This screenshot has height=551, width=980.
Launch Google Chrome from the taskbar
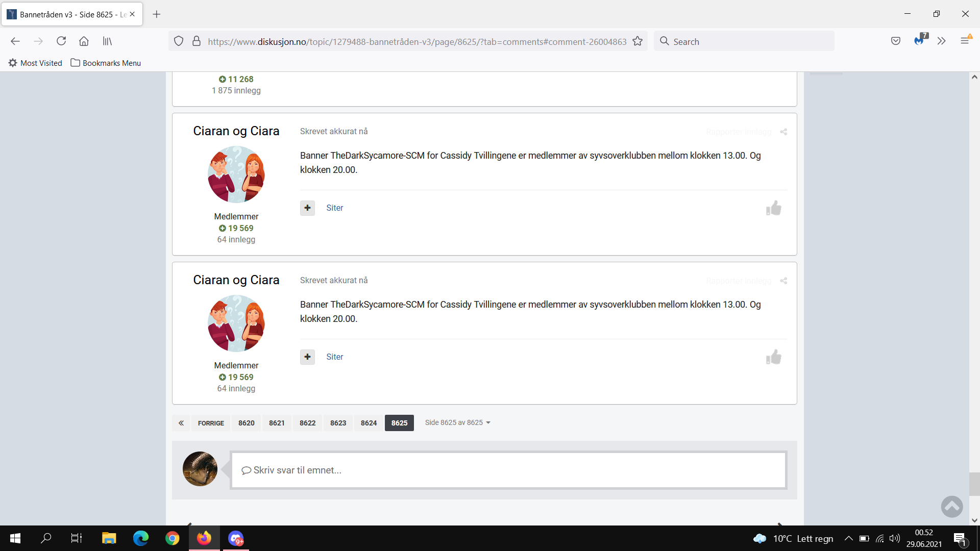tap(173, 538)
